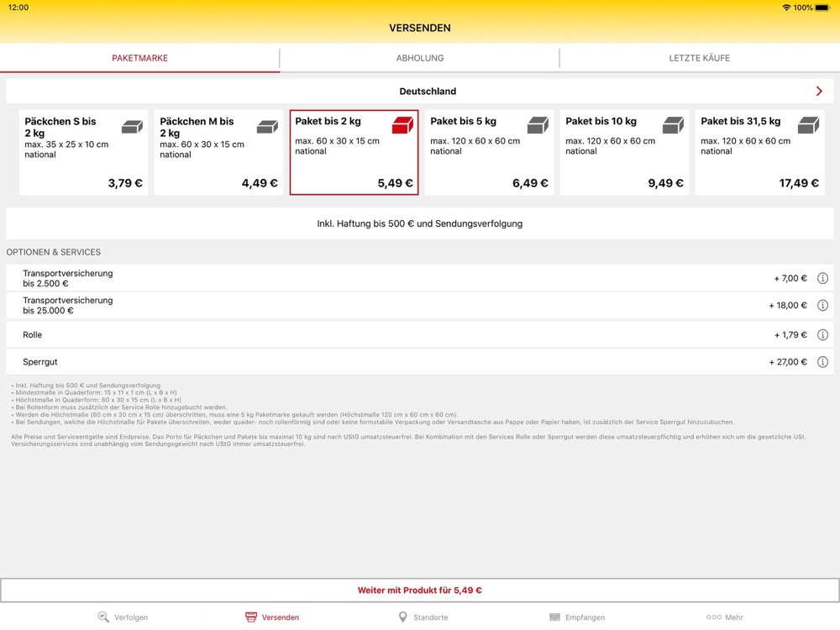
Task: Add the Rolle service option
Action: tap(420, 335)
